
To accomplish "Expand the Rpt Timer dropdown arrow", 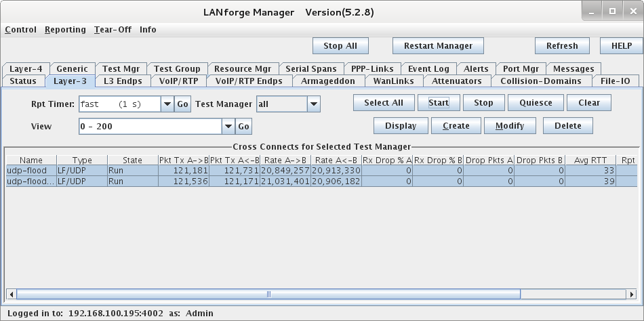I will [167, 104].
